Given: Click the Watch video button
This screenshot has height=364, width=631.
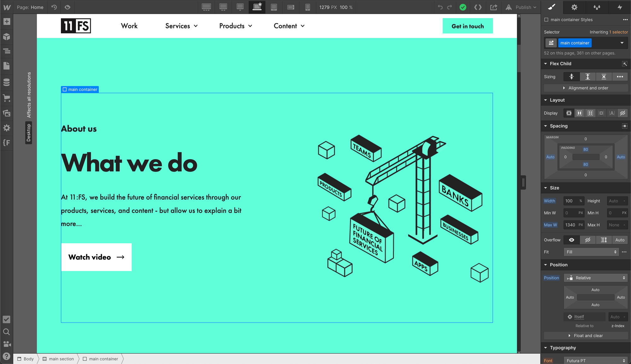Looking at the screenshot, I should click(96, 257).
